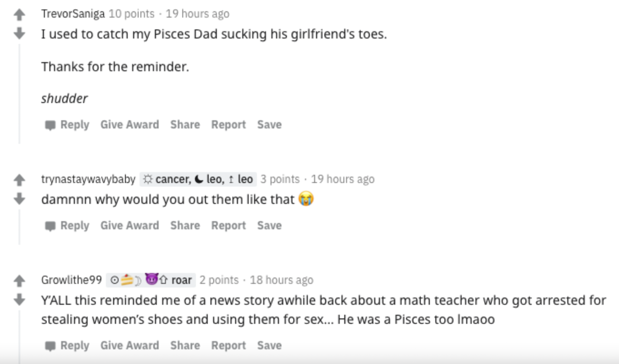The width and height of the screenshot is (619, 364).
Task: Collapse TrevorSaniga's comment thread line
Action: [x=19, y=93]
